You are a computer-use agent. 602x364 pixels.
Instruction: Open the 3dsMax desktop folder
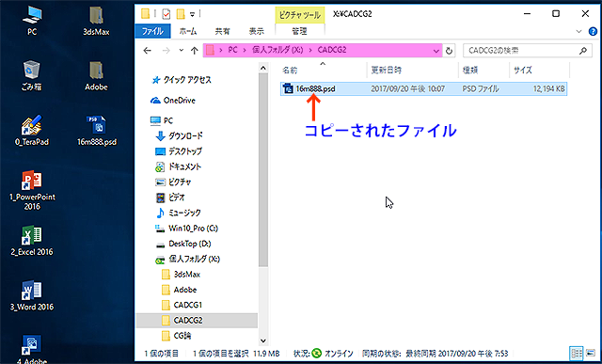(96, 21)
